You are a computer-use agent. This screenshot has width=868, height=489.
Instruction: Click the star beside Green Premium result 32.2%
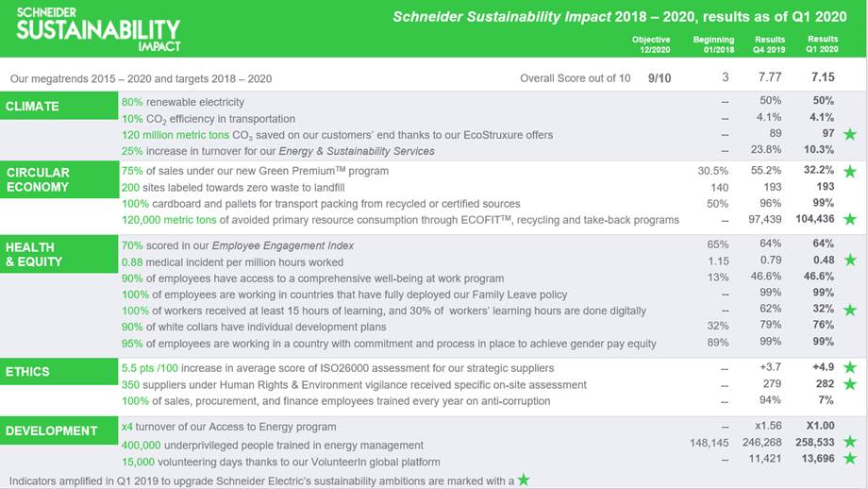pyautogui.click(x=849, y=172)
